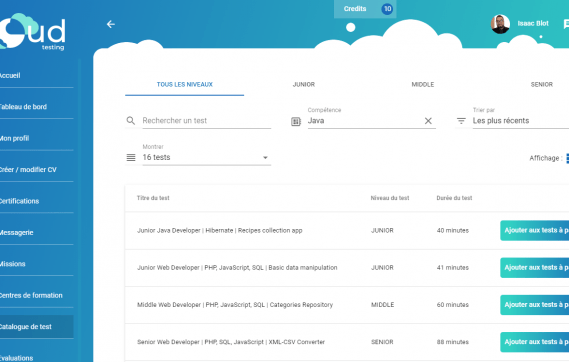This screenshot has height=362, width=569.
Task: Add Junior Web Developer Basic data manipulation test
Action: [x=535, y=268]
